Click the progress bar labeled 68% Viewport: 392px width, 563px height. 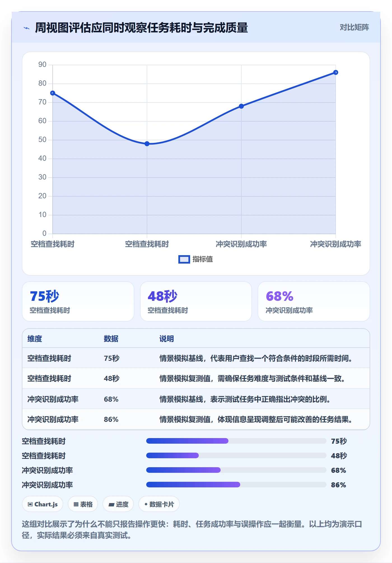pos(236,470)
